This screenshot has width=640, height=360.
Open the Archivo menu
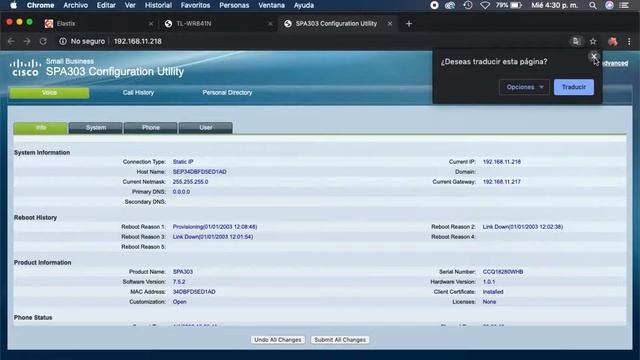(x=76, y=5)
